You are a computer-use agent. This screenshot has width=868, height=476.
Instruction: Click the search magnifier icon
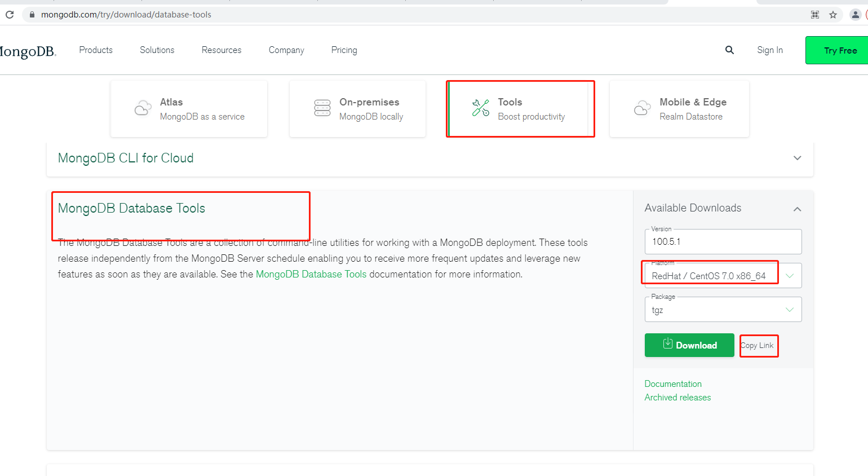pos(729,50)
